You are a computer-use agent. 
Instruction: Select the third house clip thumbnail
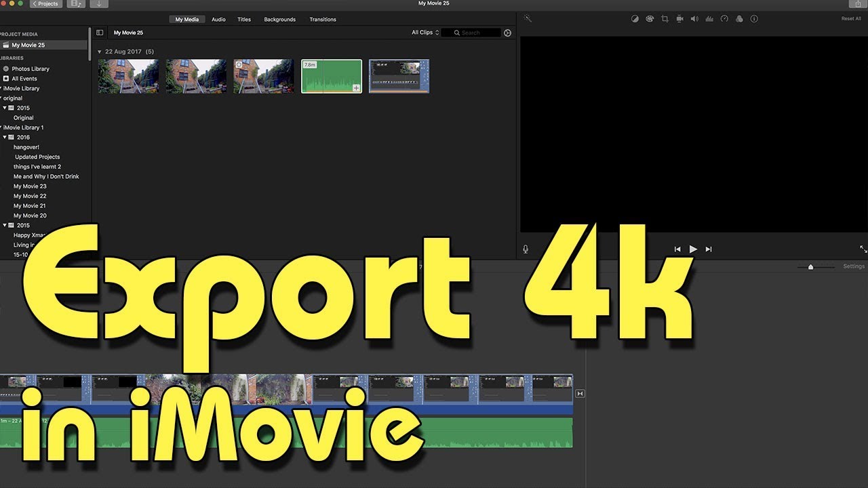(x=264, y=76)
